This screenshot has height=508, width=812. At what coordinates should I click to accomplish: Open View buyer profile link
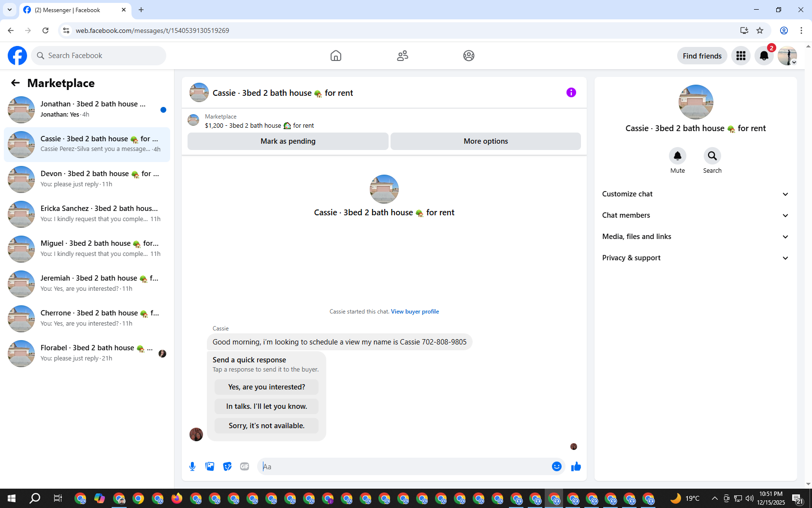[415, 312]
